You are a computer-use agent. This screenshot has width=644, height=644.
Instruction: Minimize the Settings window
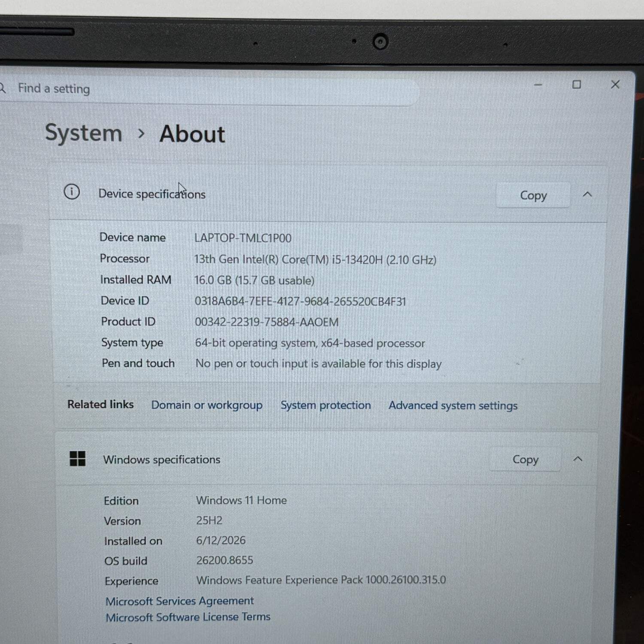(x=538, y=85)
